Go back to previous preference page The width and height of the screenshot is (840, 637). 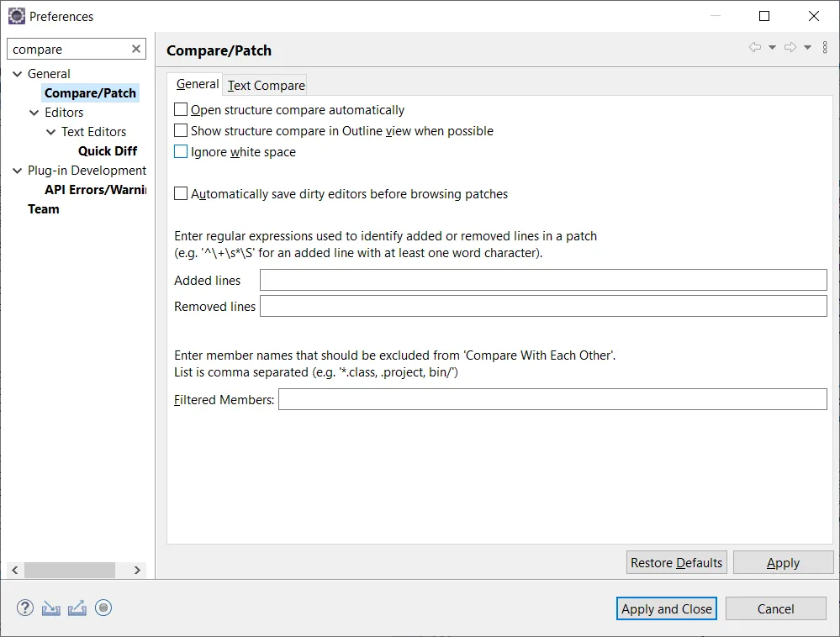point(755,48)
